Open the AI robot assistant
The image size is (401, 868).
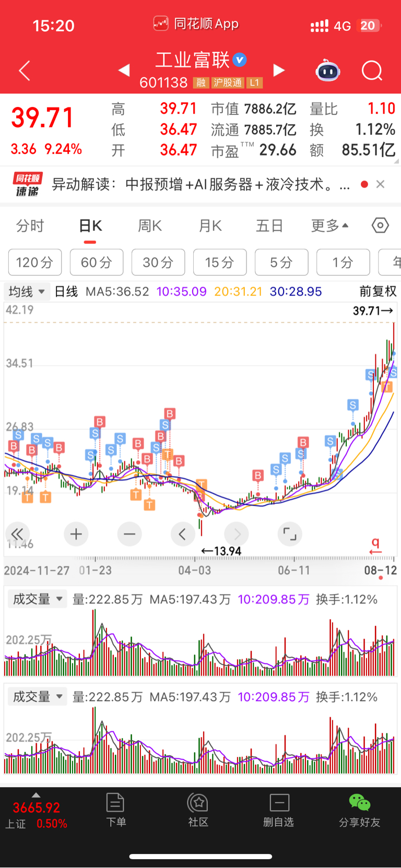(x=328, y=70)
